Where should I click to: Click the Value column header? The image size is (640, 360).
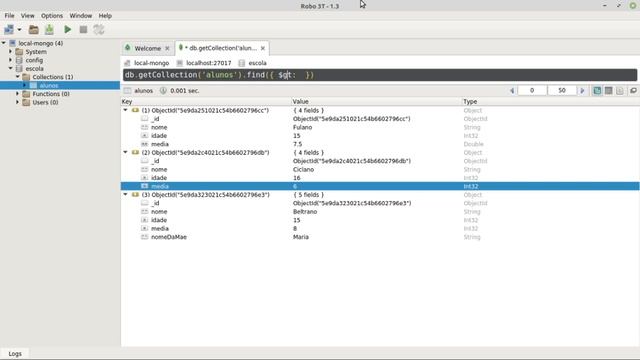click(x=376, y=101)
